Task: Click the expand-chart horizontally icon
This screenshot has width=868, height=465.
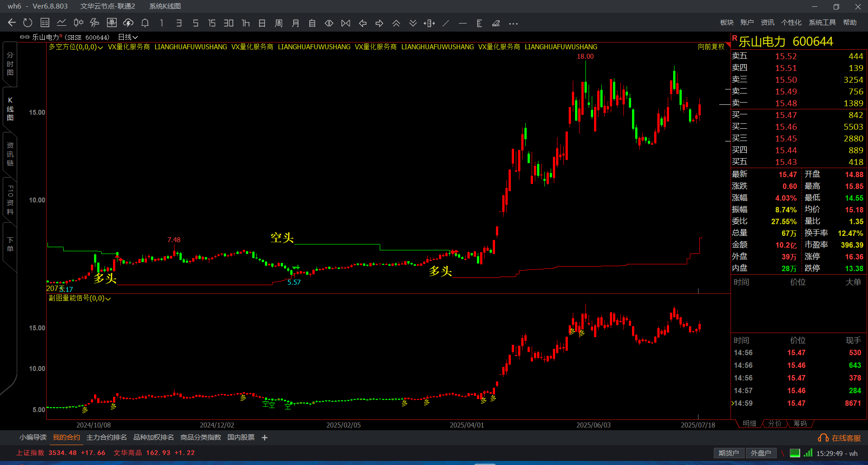Action: 329,23
